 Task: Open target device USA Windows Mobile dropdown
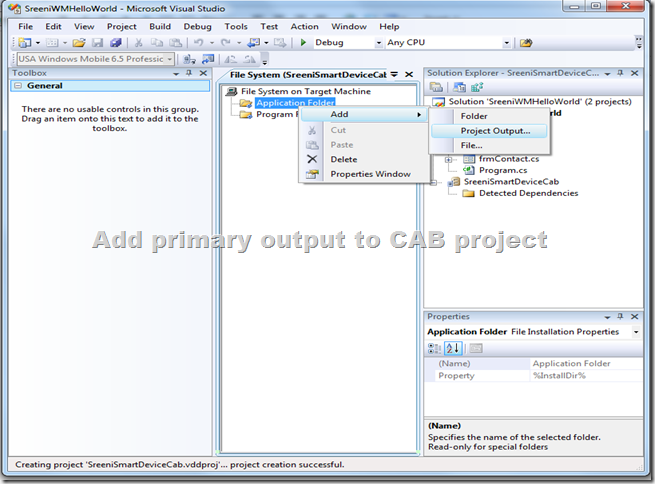click(x=170, y=59)
